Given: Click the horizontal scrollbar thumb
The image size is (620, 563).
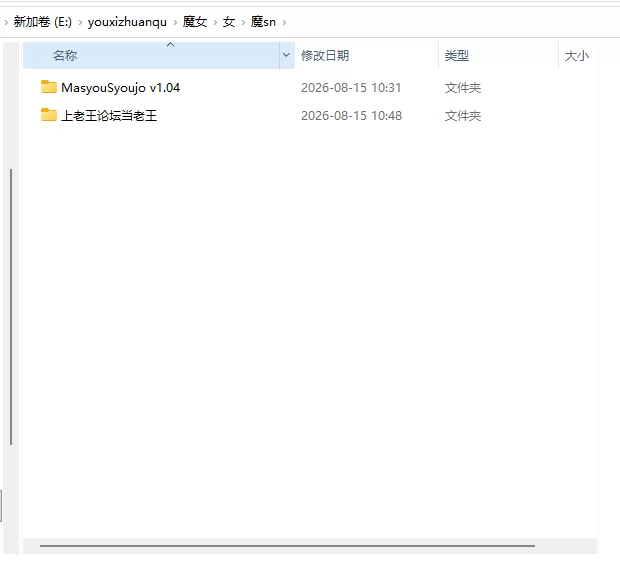Looking at the screenshot, I should tap(287, 546).
